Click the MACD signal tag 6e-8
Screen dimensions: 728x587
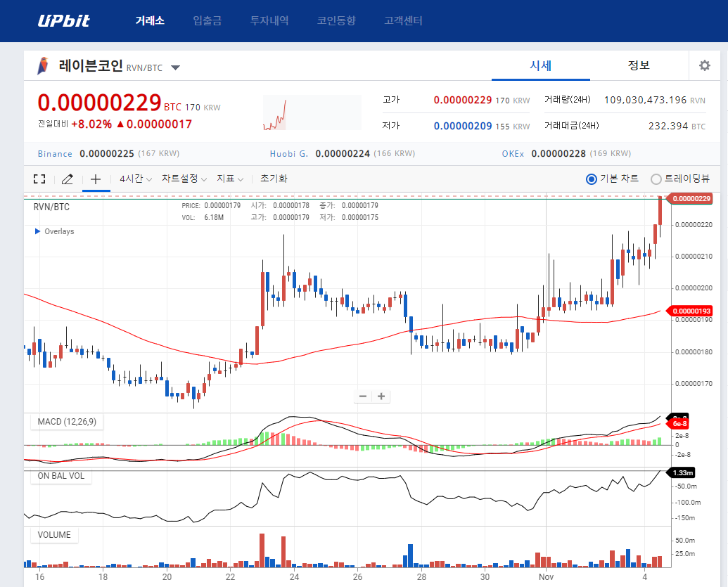[679, 424]
